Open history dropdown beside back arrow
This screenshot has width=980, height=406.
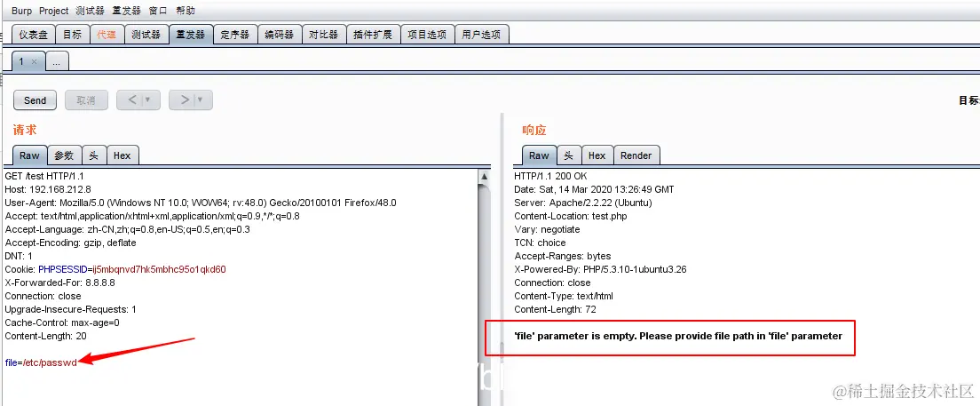[149, 100]
